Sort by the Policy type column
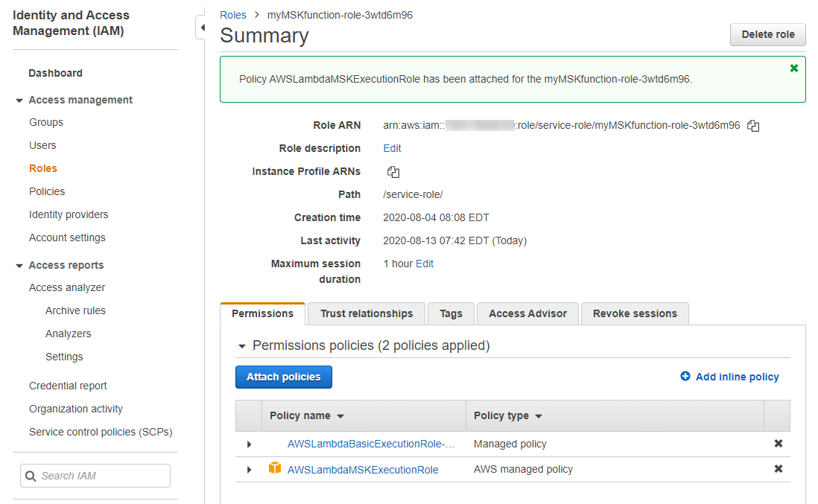The width and height of the screenshot is (818, 504). (x=508, y=416)
